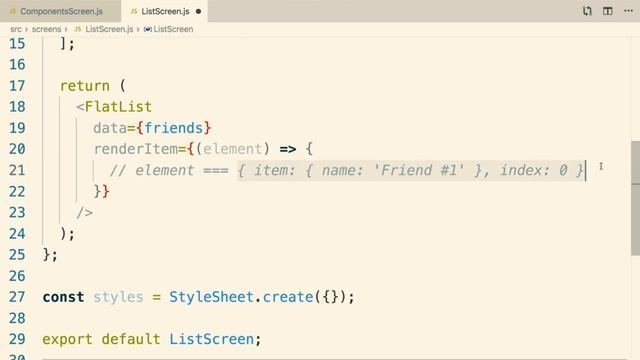Click the const keyword on line 27

[63, 297]
